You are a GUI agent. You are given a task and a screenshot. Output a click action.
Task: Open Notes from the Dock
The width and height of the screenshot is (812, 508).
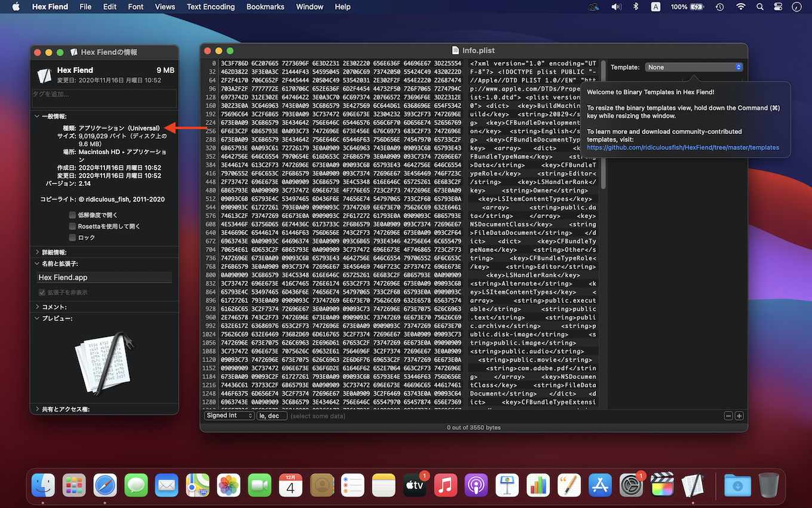coord(384,485)
